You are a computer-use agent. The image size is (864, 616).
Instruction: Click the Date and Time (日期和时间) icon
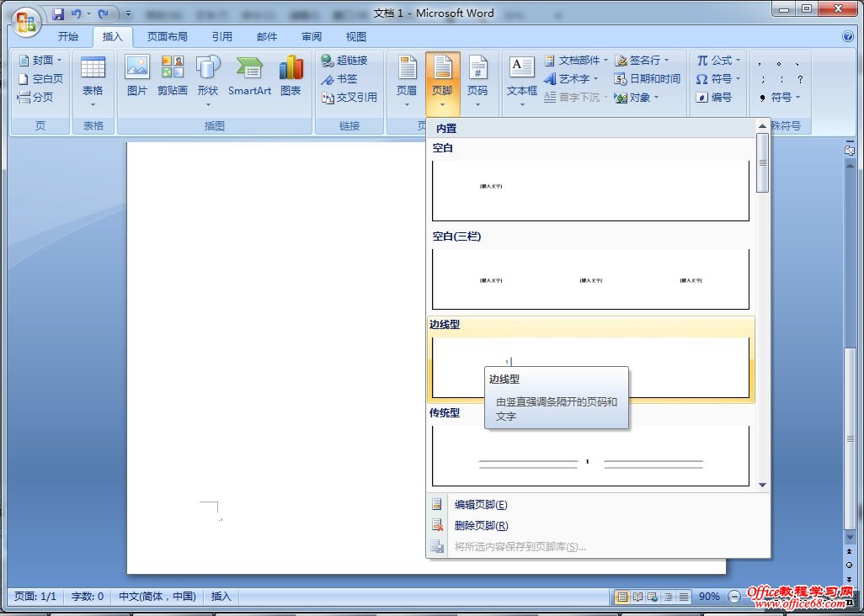[x=647, y=79]
